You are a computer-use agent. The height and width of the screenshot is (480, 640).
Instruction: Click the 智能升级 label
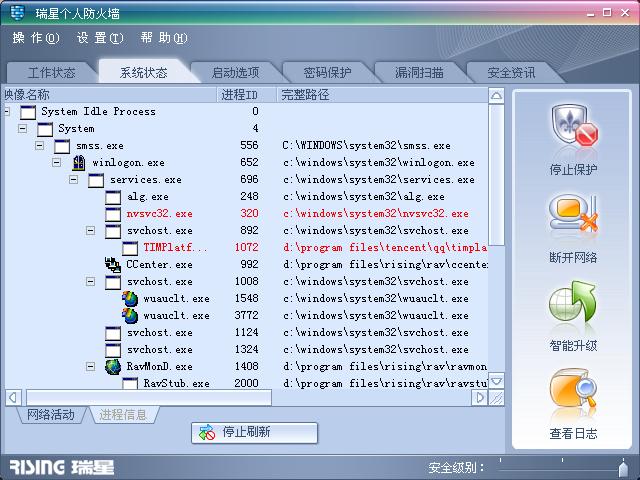[573, 346]
